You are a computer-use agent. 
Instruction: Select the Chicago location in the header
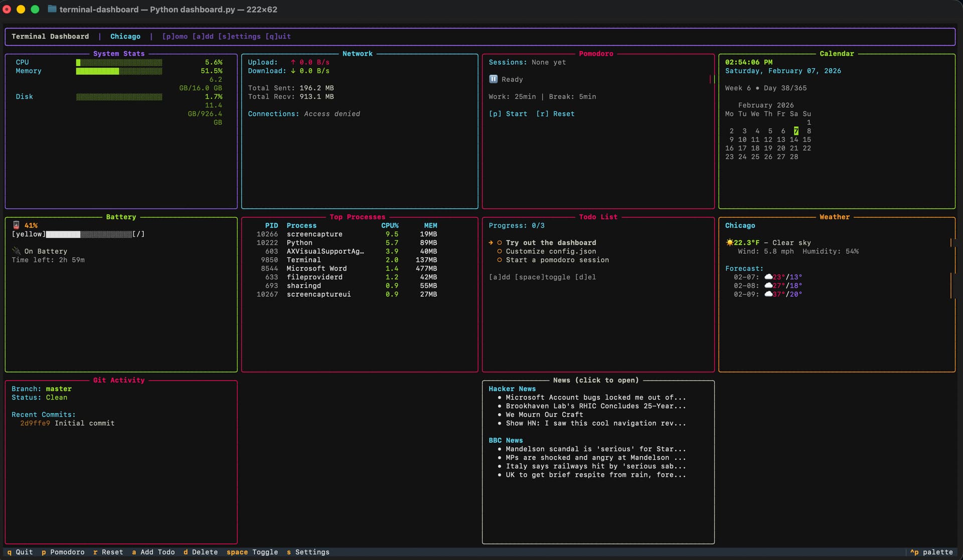pos(125,37)
